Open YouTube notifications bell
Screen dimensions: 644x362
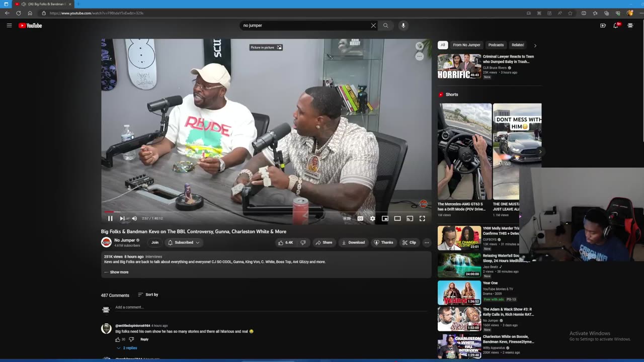616,25
